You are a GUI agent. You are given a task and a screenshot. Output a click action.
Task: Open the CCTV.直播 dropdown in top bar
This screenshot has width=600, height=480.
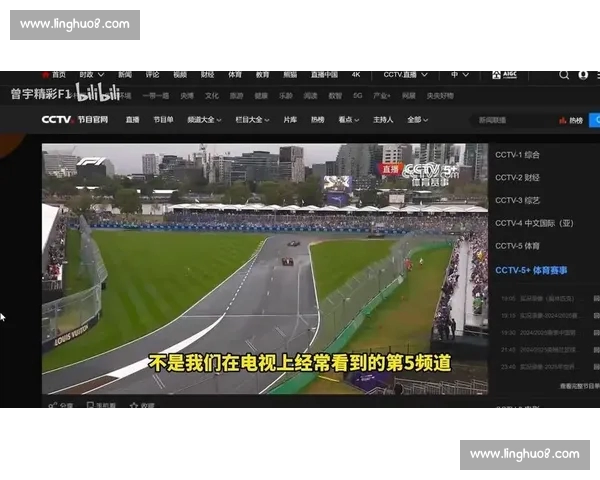pyautogui.click(x=409, y=75)
